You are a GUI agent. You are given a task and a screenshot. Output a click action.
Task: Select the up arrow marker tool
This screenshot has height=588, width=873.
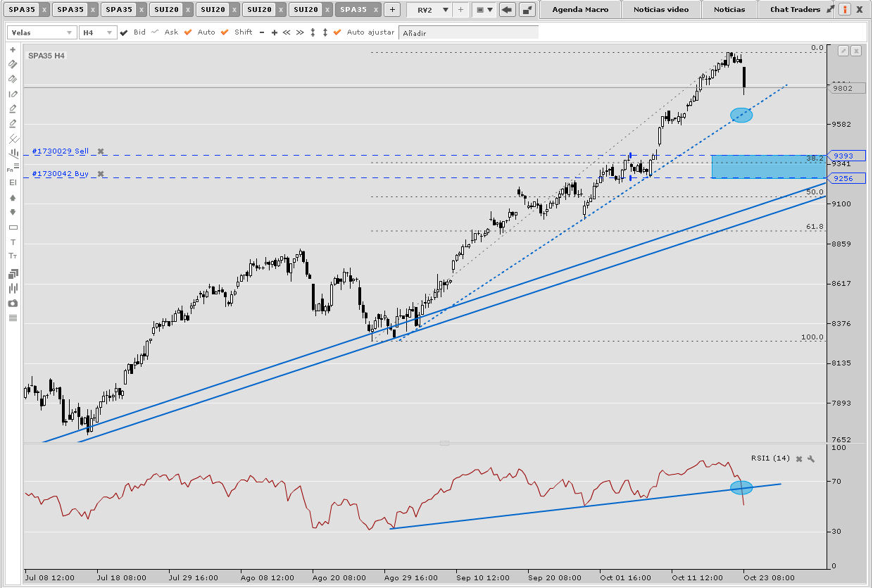(12, 198)
